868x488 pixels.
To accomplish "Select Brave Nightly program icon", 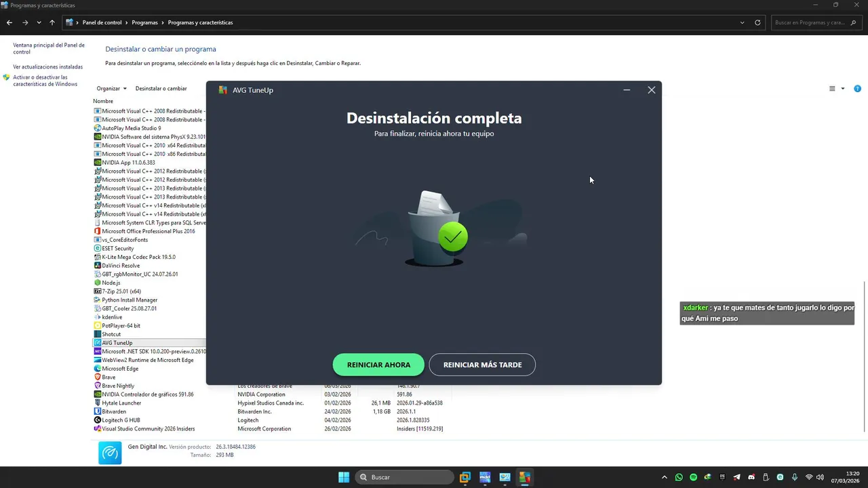I will click(97, 386).
